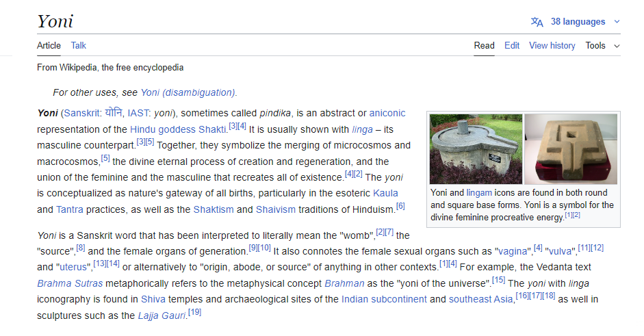Viewport: 644px width, 336px height.
Task: Open the southeast Asia link
Action: click(480, 300)
